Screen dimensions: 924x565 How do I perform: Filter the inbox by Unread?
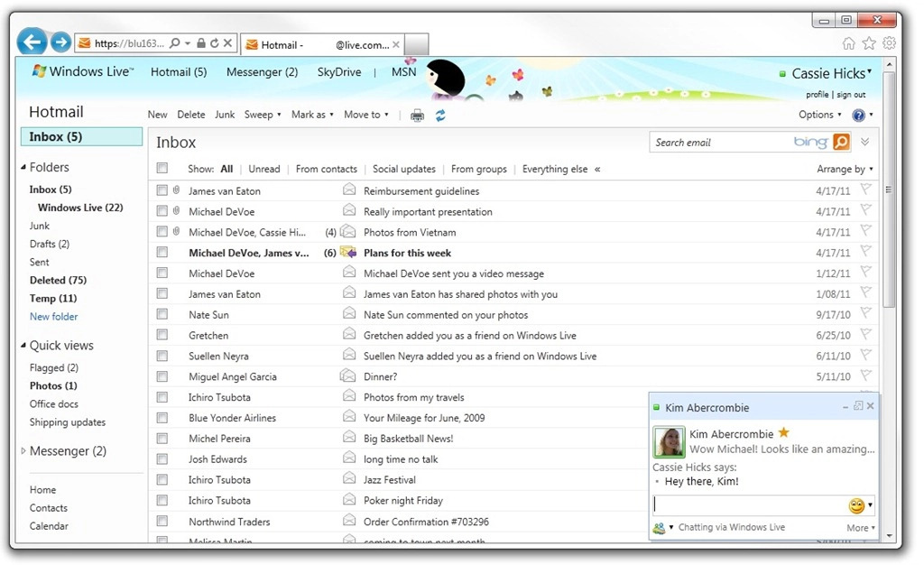(264, 169)
